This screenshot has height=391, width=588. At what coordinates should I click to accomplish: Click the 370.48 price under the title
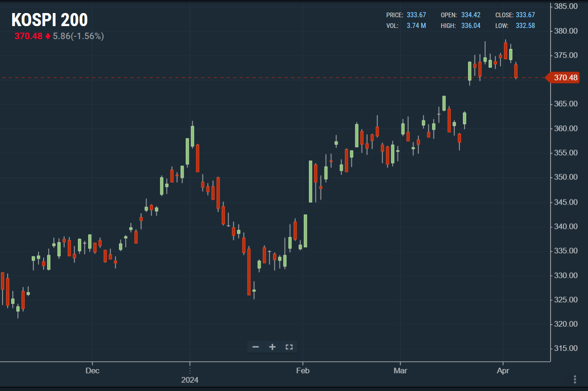[28, 36]
